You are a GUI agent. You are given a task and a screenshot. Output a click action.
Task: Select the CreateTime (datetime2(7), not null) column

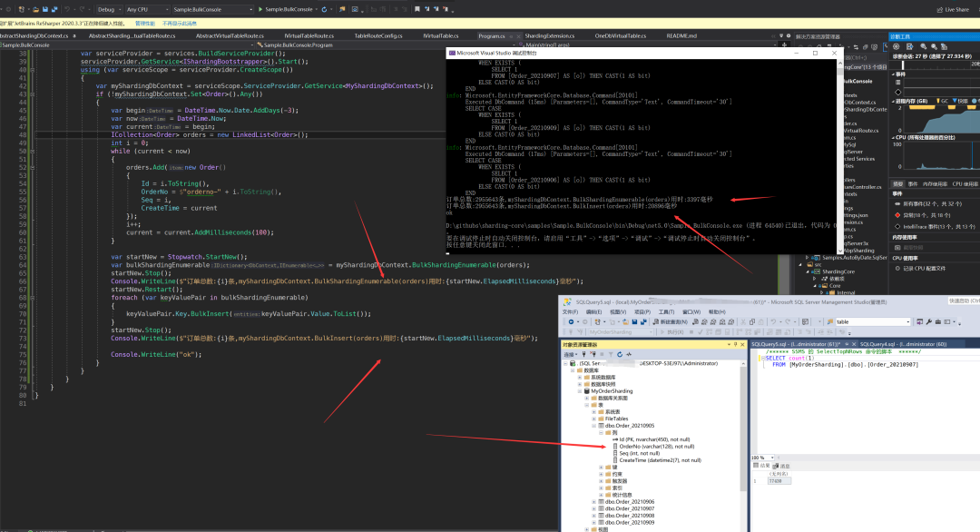pyautogui.click(x=657, y=460)
